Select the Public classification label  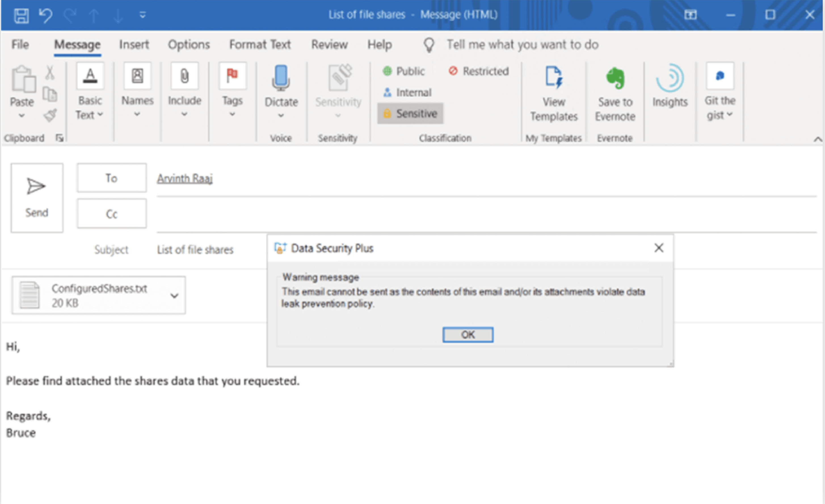(x=404, y=71)
